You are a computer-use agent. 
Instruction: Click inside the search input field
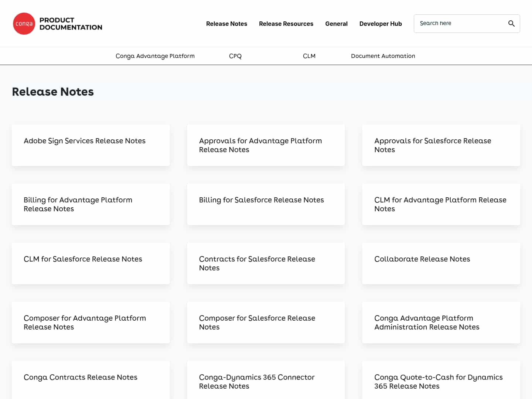[x=458, y=23]
